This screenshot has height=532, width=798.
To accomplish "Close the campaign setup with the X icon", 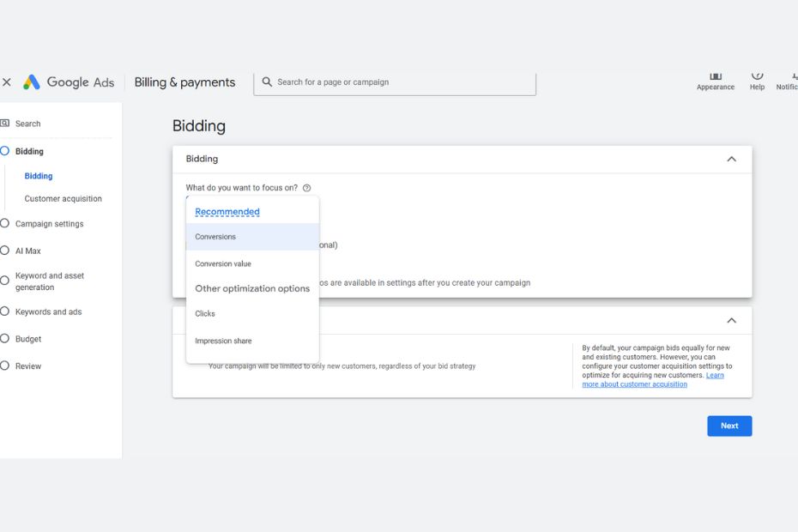I will pyautogui.click(x=7, y=82).
